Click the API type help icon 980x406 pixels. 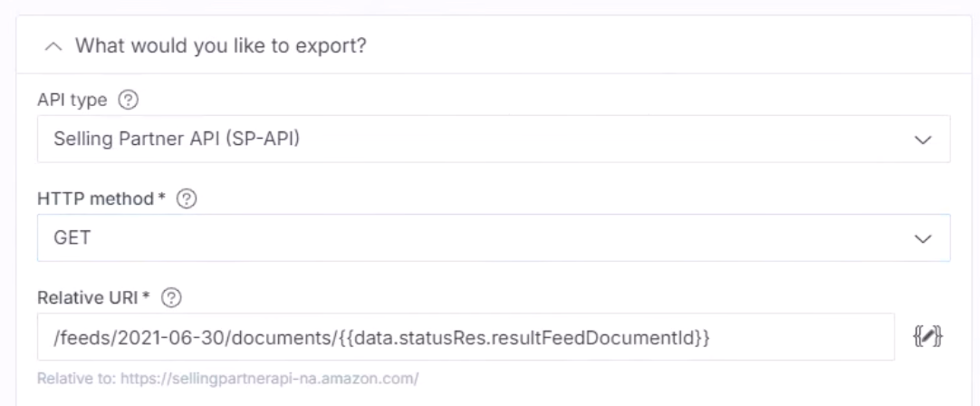coord(128,100)
